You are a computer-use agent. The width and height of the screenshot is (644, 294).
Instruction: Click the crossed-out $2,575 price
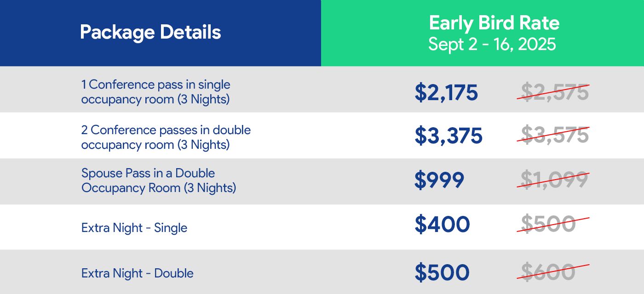coord(553,92)
